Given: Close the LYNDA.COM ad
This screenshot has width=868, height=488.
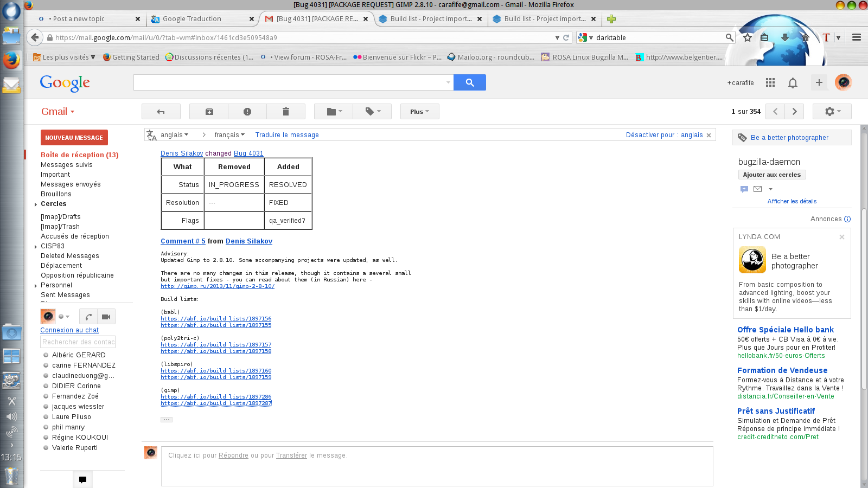Looking at the screenshot, I should [x=842, y=237].
